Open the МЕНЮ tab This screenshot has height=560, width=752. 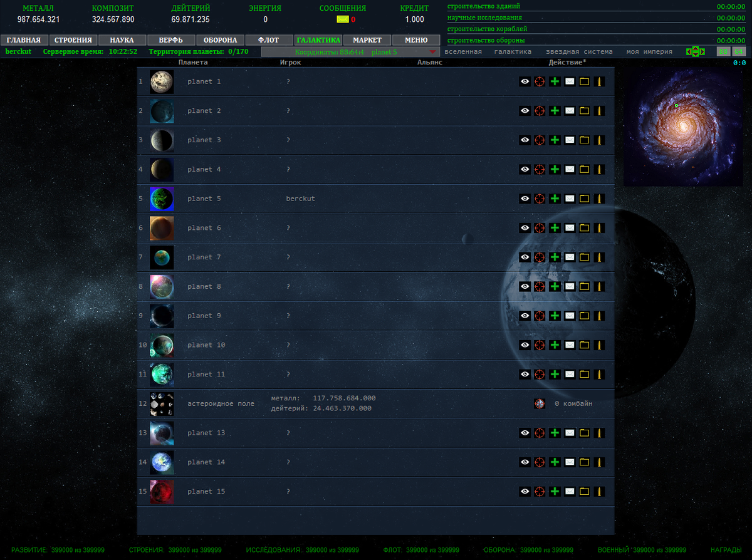click(x=415, y=40)
